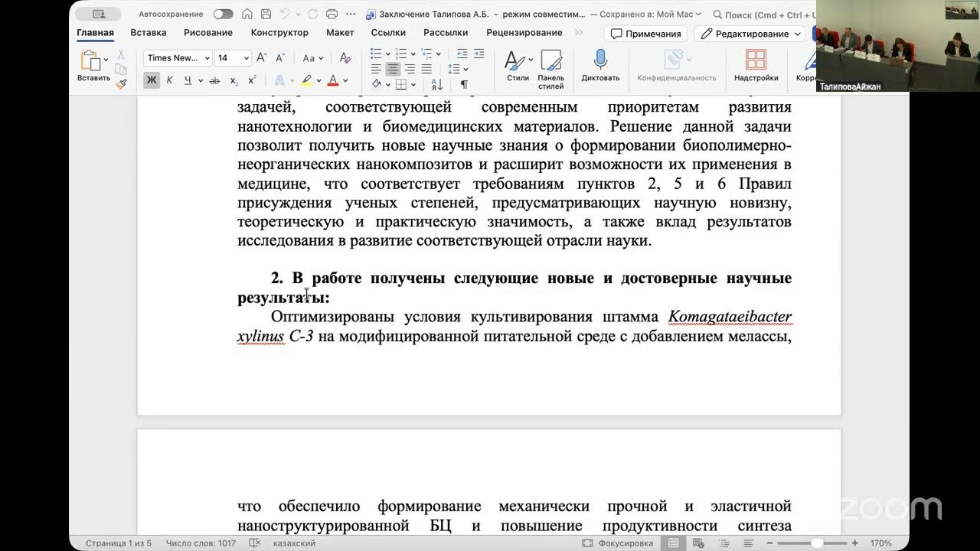Align text right
Viewport: 980px width, 551px height.
coord(410,69)
